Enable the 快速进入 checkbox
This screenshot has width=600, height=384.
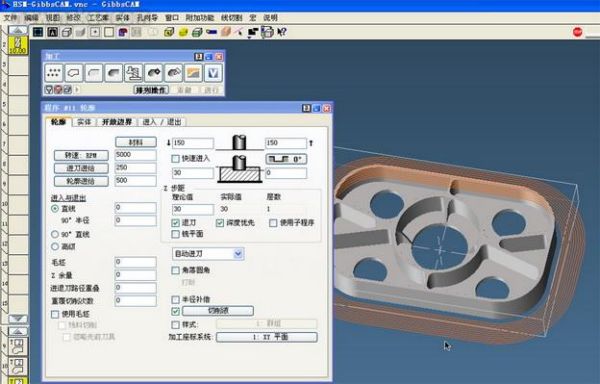(x=175, y=158)
